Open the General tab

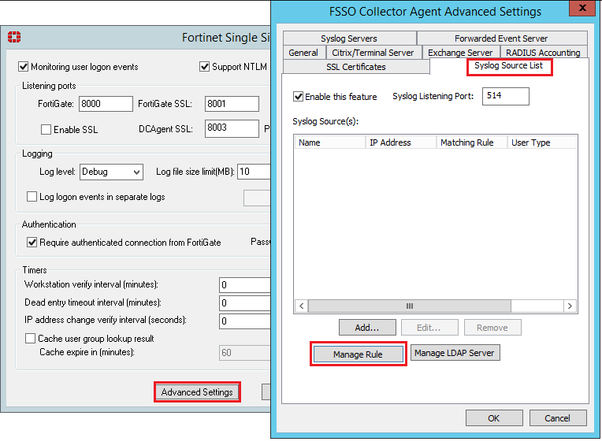point(304,53)
